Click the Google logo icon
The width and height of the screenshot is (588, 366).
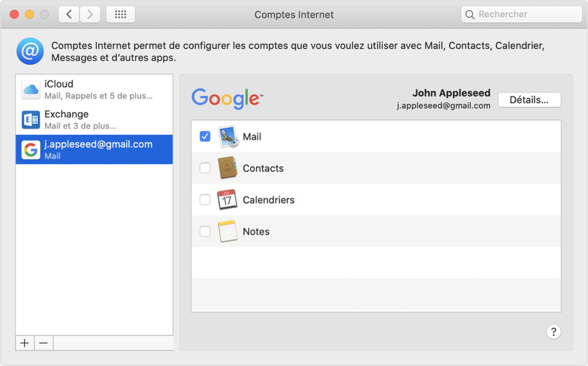(226, 99)
